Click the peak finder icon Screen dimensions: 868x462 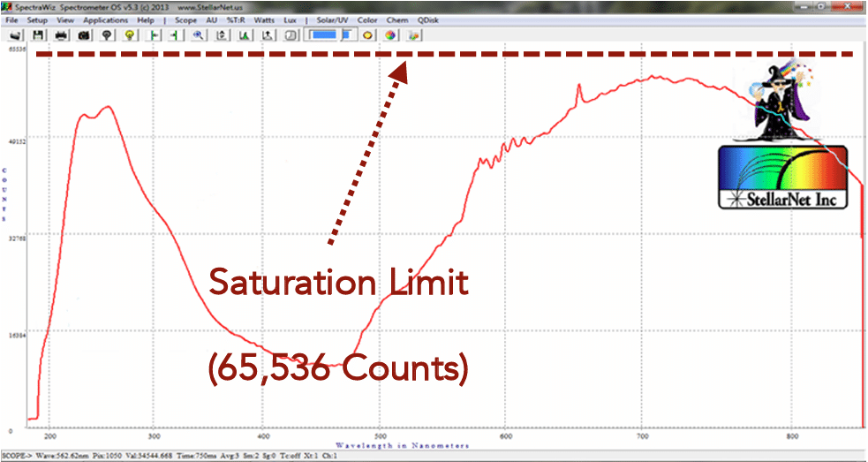(x=244, y=35)
